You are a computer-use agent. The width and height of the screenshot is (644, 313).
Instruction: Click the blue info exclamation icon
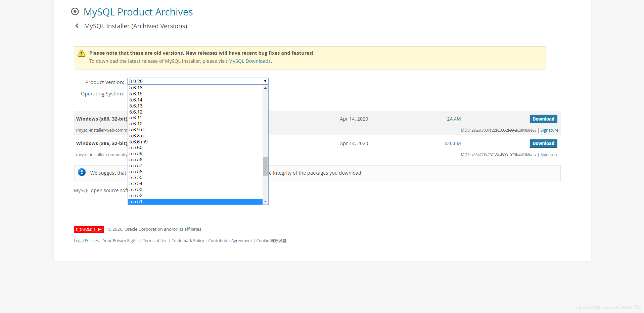point(82,172)
